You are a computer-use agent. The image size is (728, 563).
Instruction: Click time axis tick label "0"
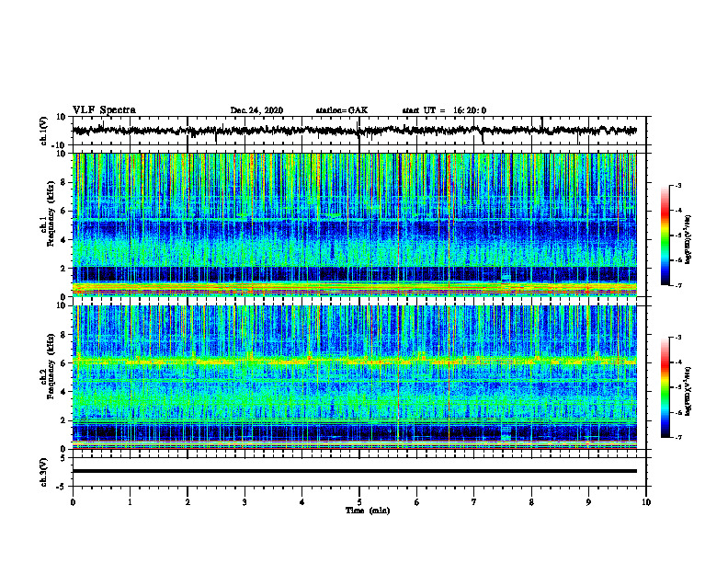click(73, 502)
